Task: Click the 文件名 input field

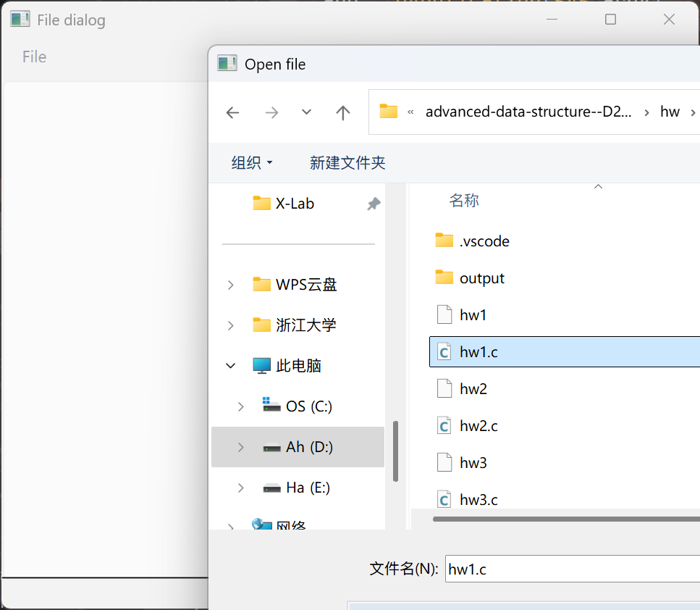Action: pos(572,569)
